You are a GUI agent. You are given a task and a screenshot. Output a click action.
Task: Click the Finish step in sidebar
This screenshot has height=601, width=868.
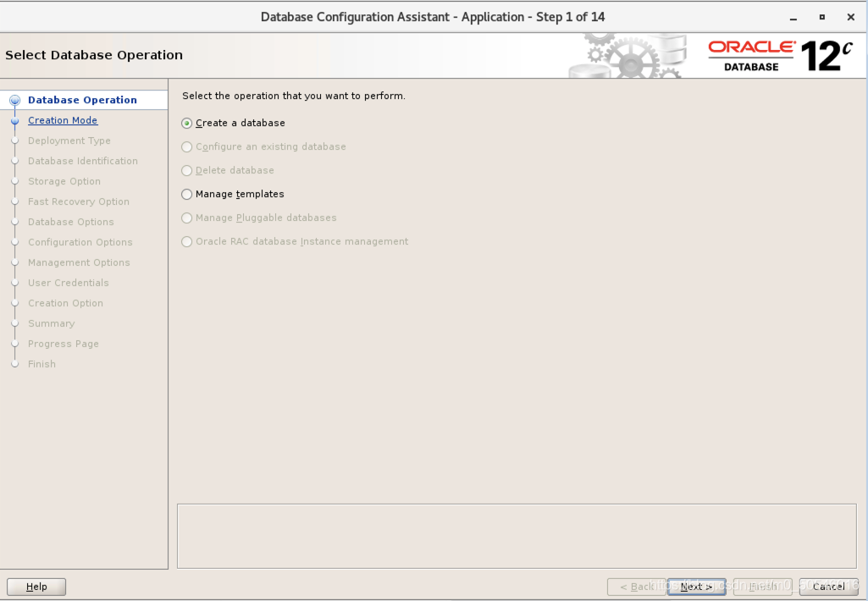[x=41, y=364]
